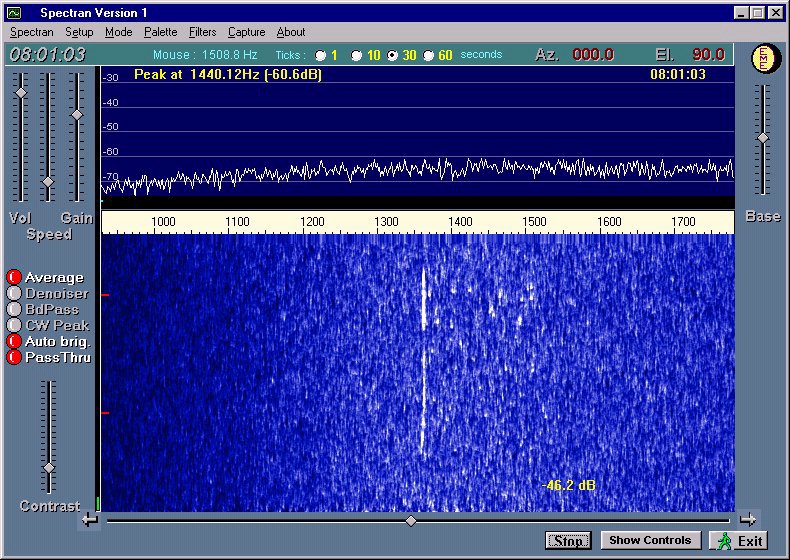The height and width of the screenshot is (560, 790).
Task: Open the Capture menu
Action: (x=246, y=32)
